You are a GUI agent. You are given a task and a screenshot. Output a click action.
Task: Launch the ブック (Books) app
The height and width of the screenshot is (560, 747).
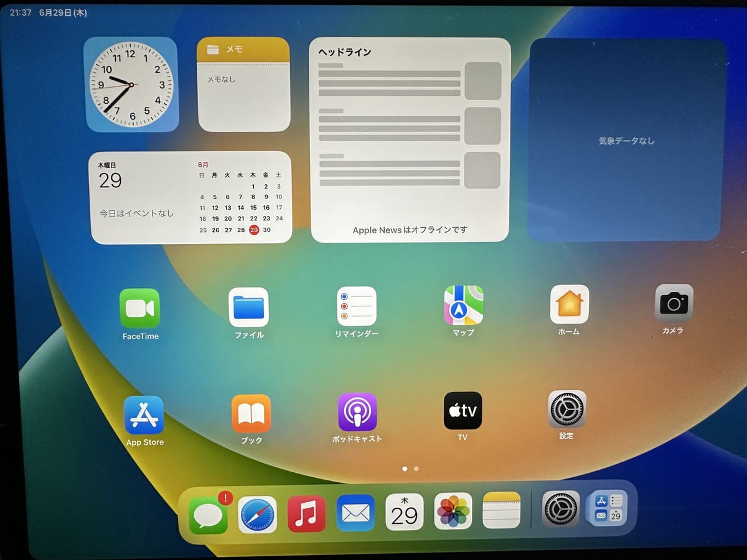tap(251, 414)
